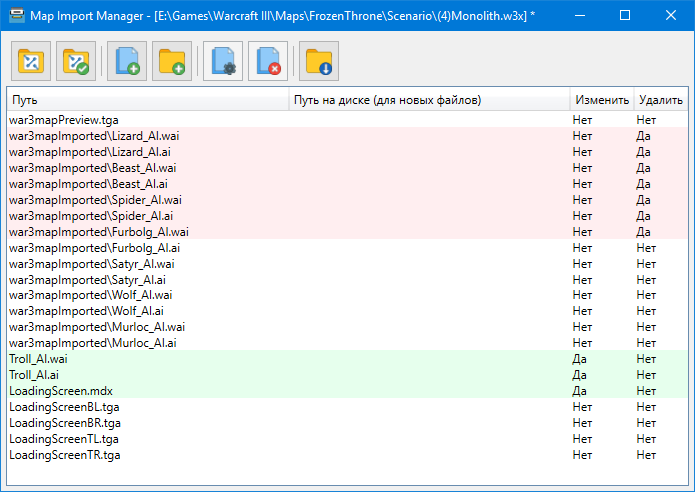Select the war3mapImported\Beast_AI.ai entry

348,184
